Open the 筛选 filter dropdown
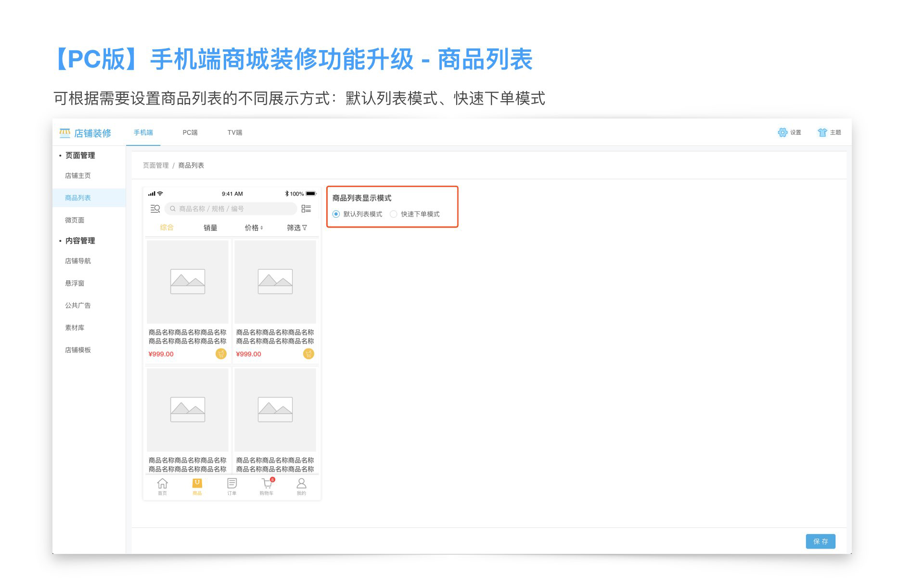This screenshot has width=924, height=578. point(296,228)
